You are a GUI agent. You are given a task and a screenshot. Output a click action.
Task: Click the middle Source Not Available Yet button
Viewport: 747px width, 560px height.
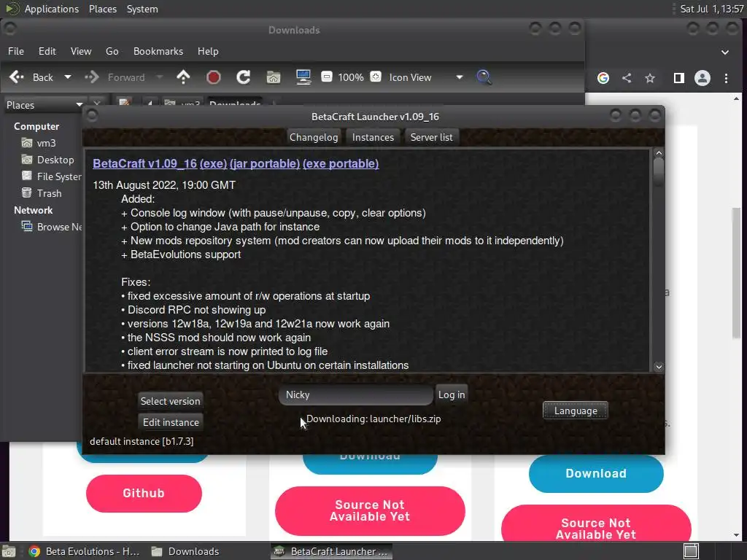point(370,511)
